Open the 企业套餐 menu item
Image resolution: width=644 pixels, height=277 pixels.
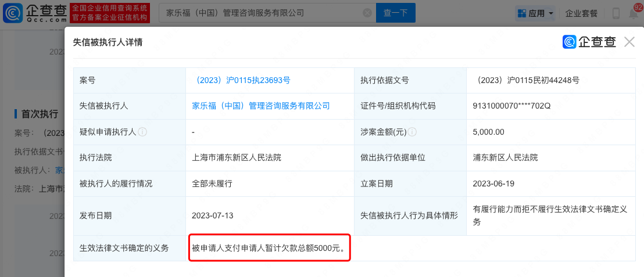click(581, 13)
